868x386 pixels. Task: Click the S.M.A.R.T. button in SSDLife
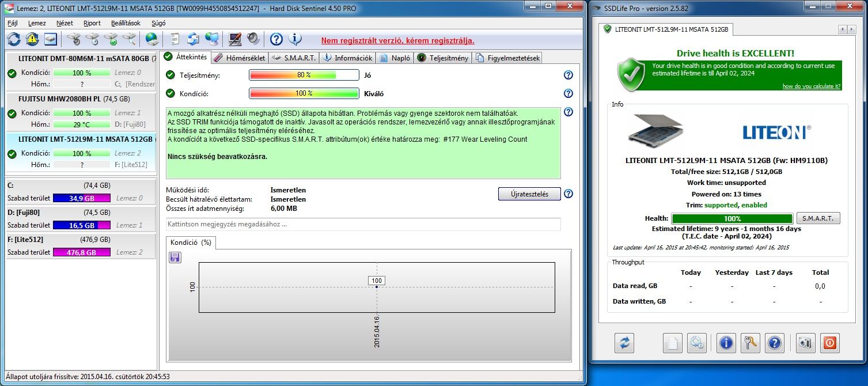tap(818, 218)
